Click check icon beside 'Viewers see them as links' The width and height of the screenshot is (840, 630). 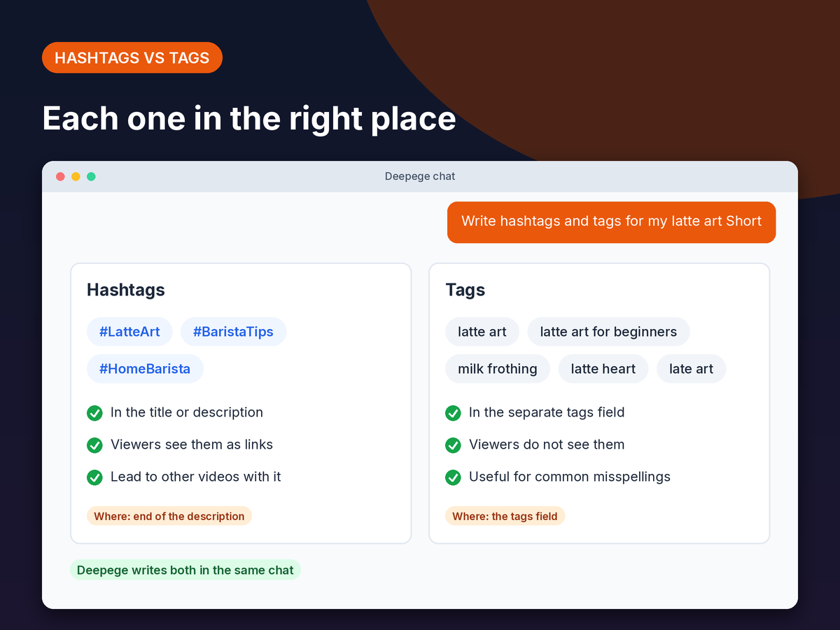[x=94, y=445]
